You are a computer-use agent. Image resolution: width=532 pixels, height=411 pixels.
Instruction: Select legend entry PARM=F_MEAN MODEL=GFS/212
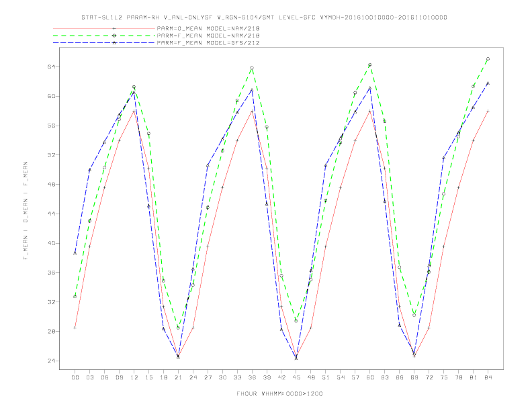tap(208, 43)
